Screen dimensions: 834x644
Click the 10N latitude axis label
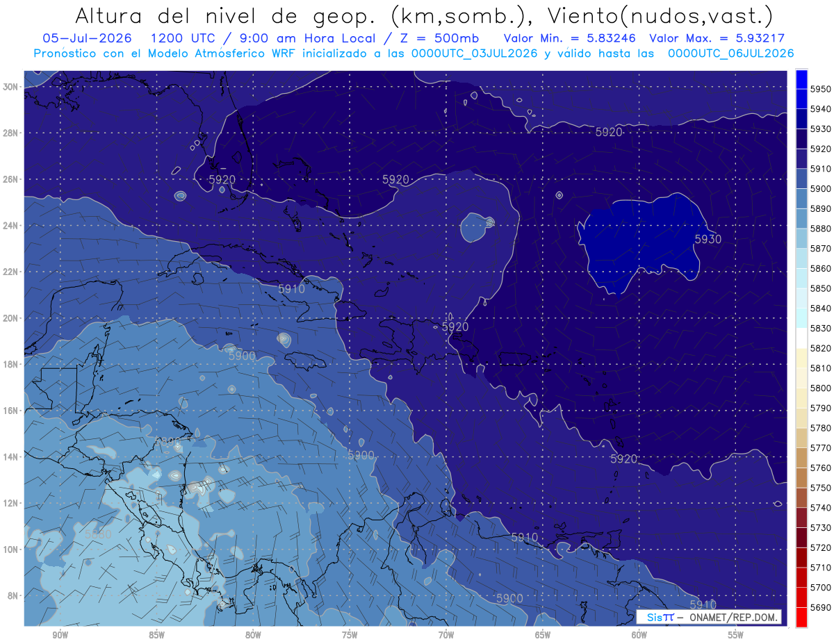[x=10, y=549]
